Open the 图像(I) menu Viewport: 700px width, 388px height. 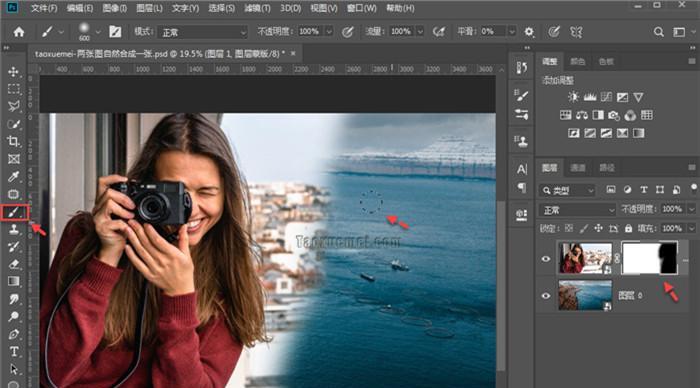pyautogui.click(x=114, y=8)
